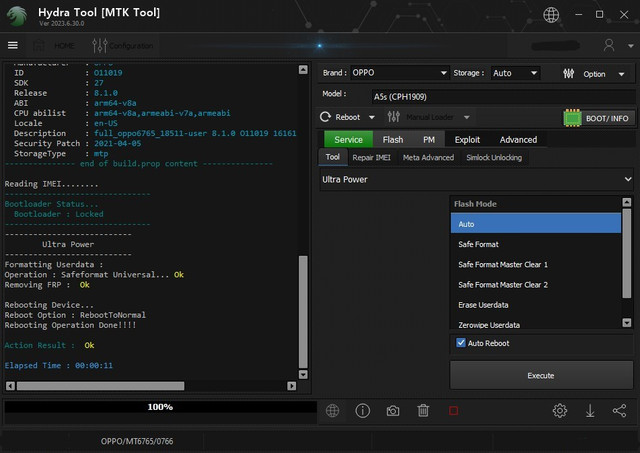Click the Reboot button
640x453 pixels.
(x=340, y=117)
